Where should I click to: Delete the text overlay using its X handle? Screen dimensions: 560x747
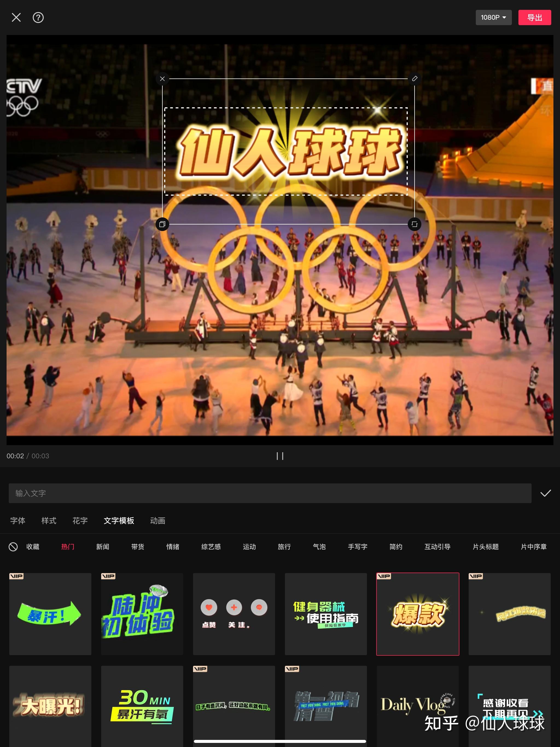click(162, 79)
